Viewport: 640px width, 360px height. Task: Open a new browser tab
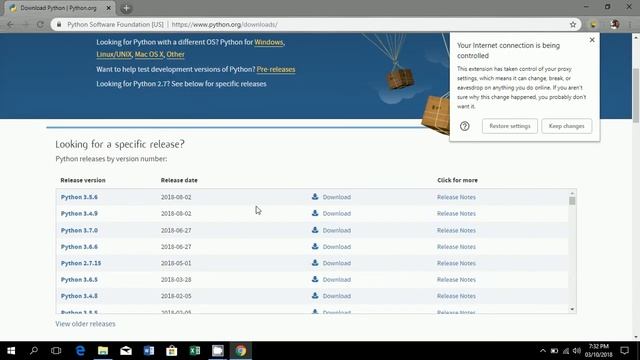(126, 8)
